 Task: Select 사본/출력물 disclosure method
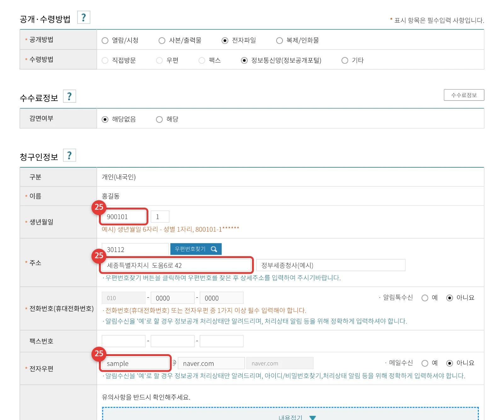point(162,41)
